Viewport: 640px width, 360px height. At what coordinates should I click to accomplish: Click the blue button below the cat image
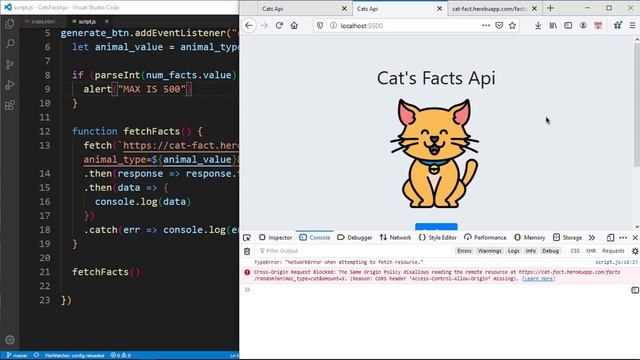[x=436, y=227]
